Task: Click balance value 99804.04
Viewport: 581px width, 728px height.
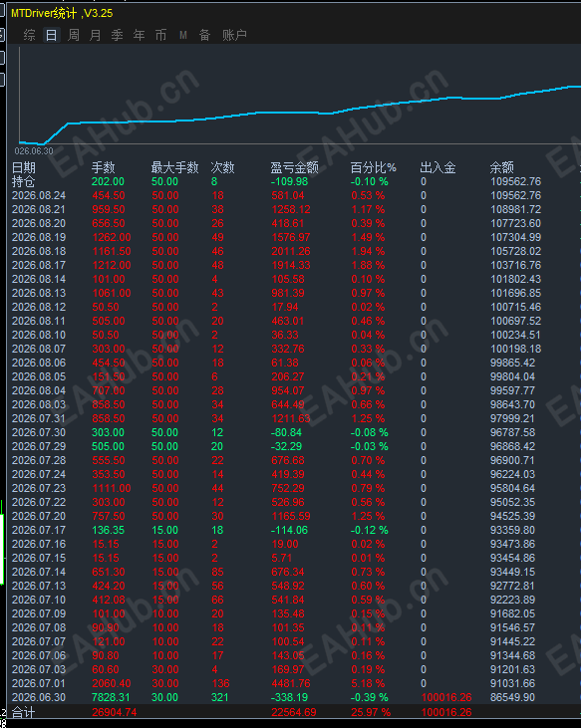Action: (x=512, y=376)
